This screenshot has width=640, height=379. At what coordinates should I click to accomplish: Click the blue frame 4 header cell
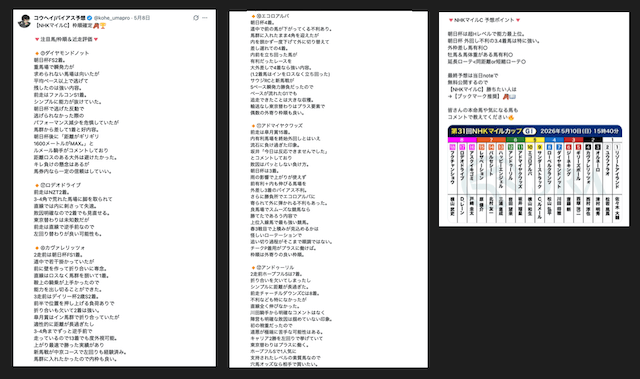coord(554,140)
